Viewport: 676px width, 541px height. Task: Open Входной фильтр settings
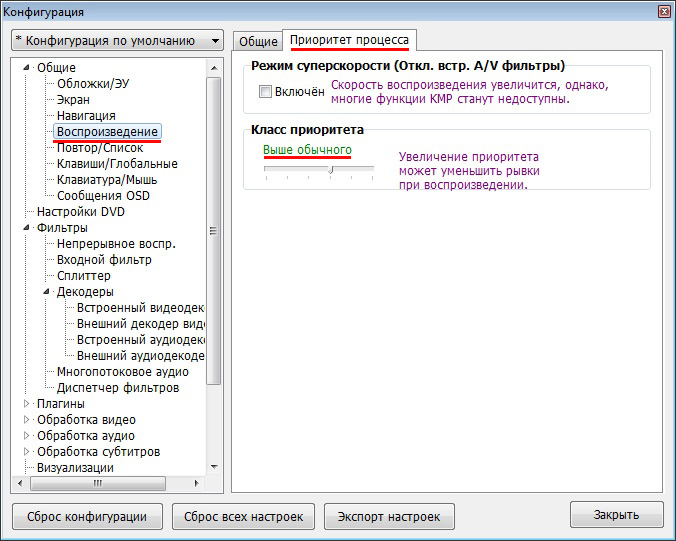pos(104,260)
